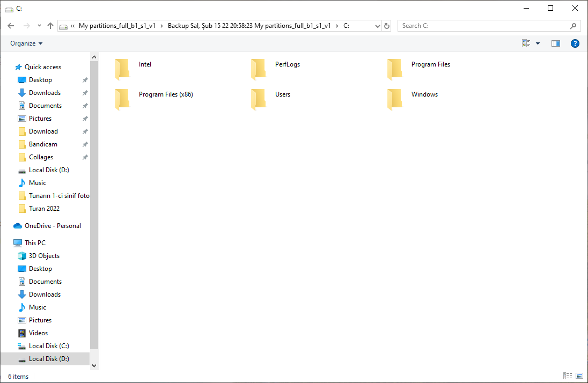Image resolution: width=588 pixels, height=383 pixels.
Task: Expand hidden breadcrumb path chevron
Action: tap(72, 26)
